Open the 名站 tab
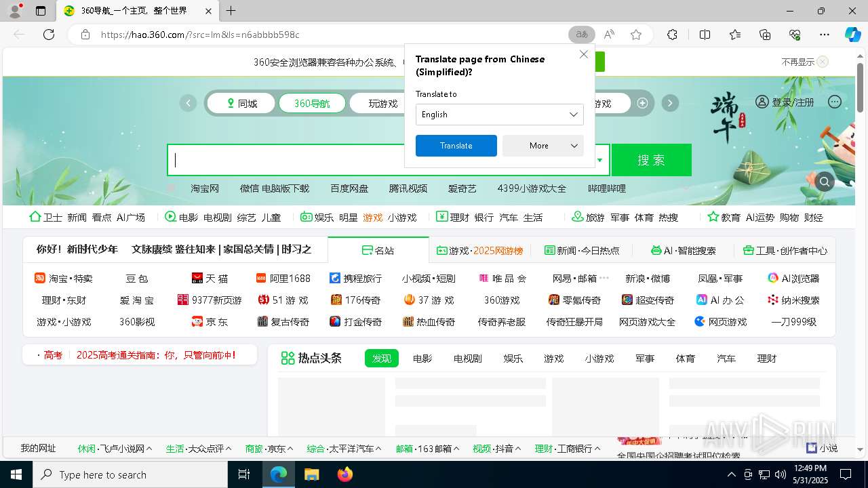This screenshot has height=488, width=868. tap(378, 250)
